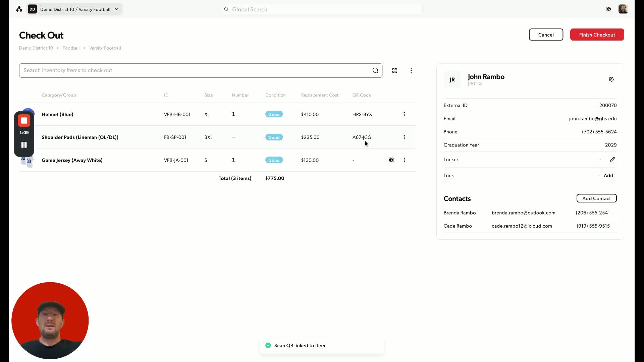Open the user profile avatar

pos(623,9)
